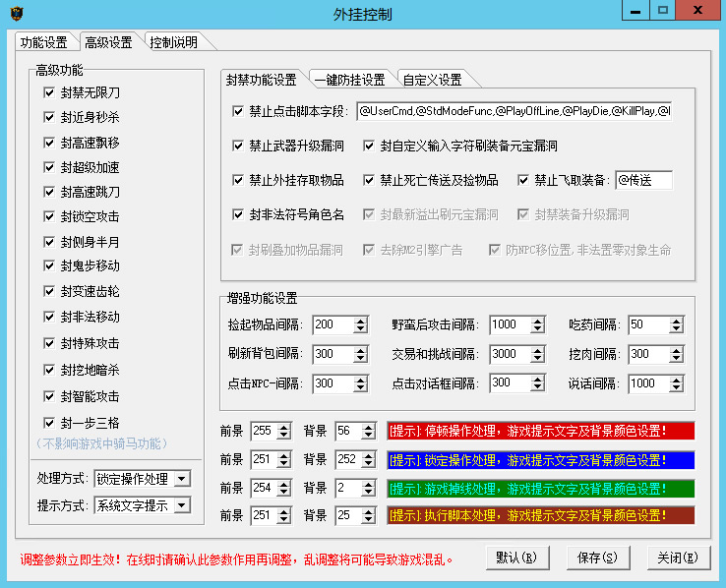726x588 pixels.
Task: Decrease 刷新背包间隔 with down arrow
Action: coord(361,359)
